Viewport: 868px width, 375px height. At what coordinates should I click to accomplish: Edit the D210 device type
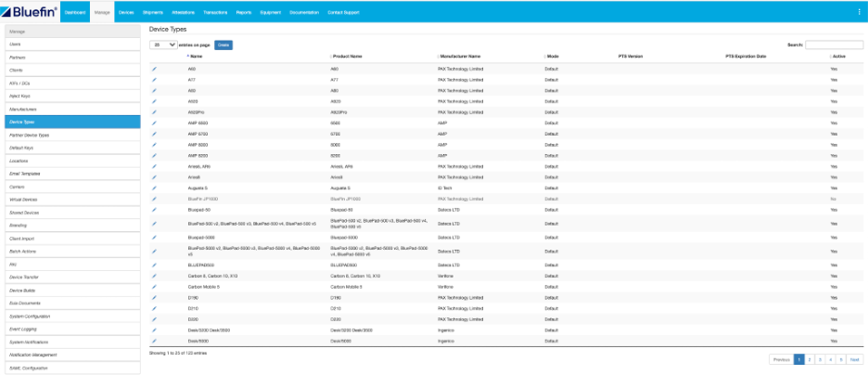coord(155,308)
